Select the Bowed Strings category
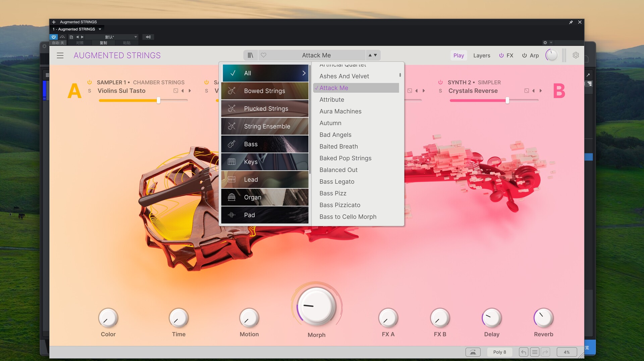644x361 pixels. point(265,91)
